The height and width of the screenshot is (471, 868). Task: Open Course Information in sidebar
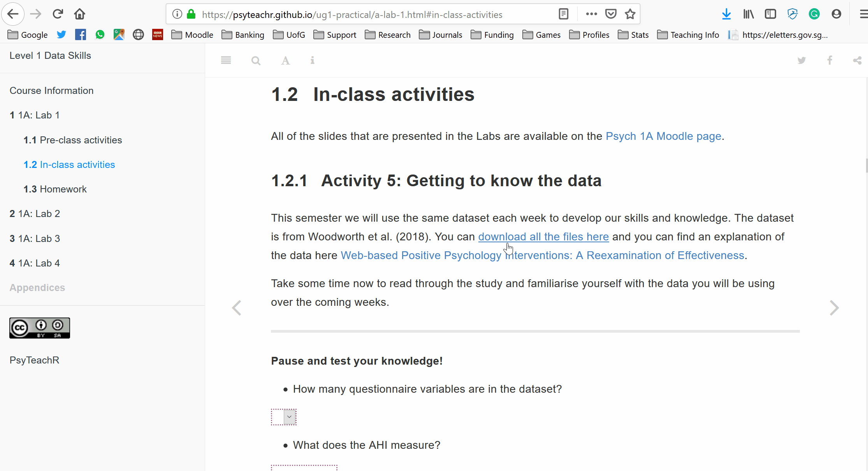pos(51,90)
